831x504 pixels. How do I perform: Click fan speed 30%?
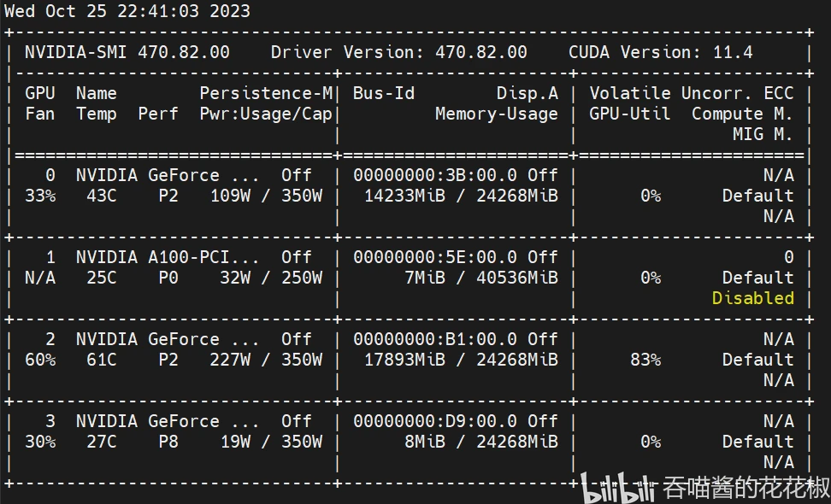tap(40, 442)
